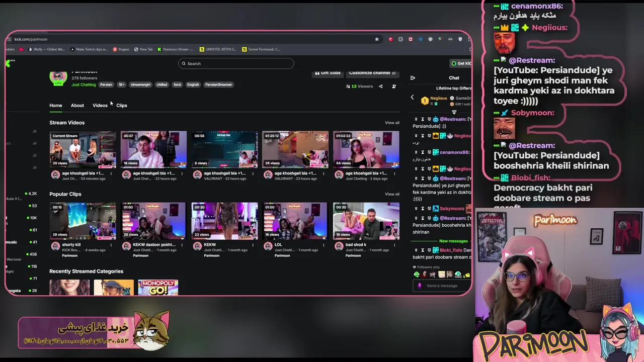Click the Send a message field
This screenshot has width=644, height=362.
[442, 286]
